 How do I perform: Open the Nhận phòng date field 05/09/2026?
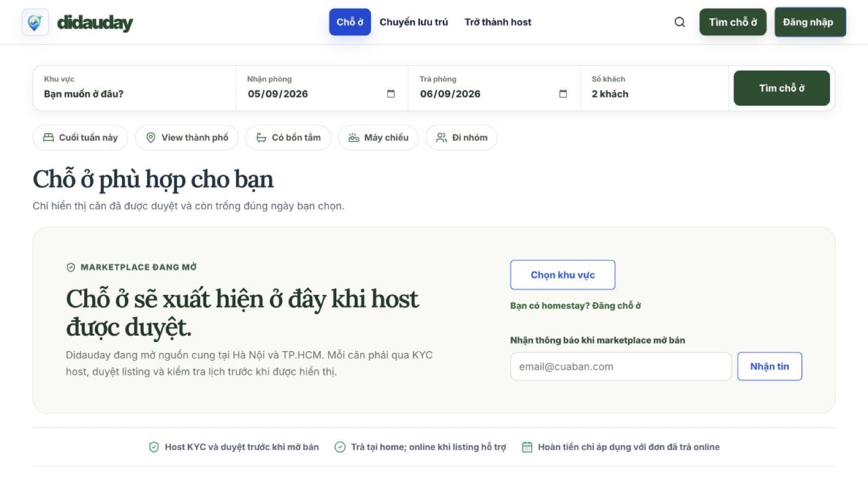[322, 88]
